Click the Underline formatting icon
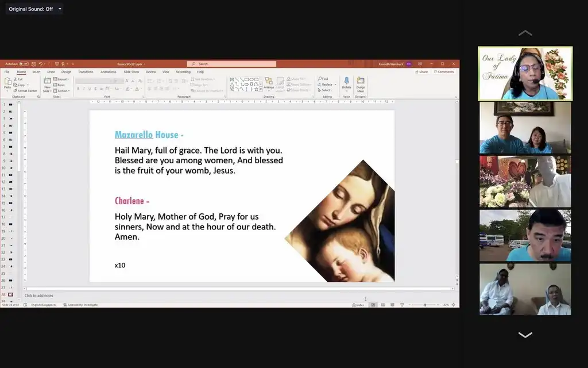The width and height of the screenshot is (588, 368). point(90,89)
